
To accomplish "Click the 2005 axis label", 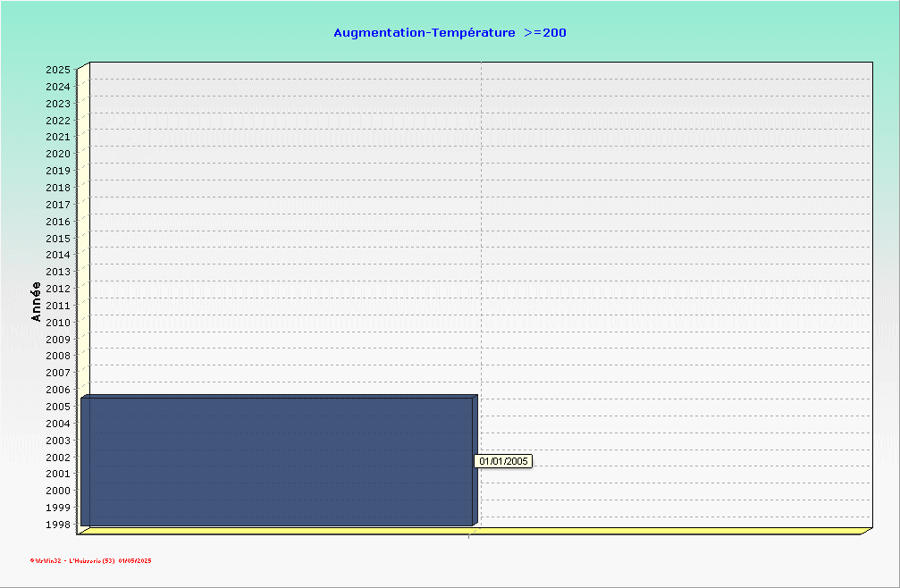I will click(x=58, y=407).
